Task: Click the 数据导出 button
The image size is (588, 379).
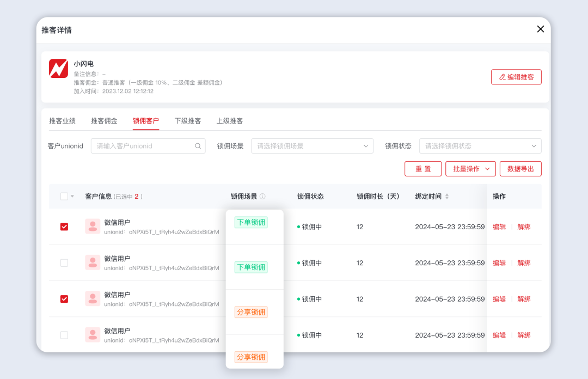Action: point(520,169)
